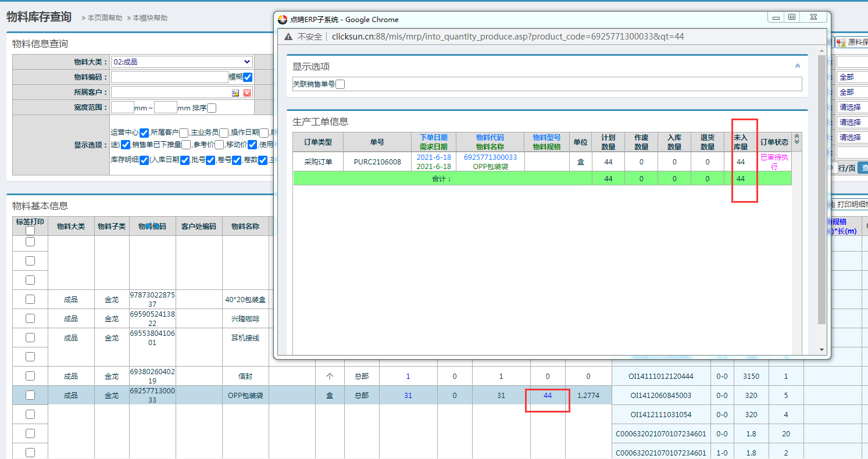Click the 不安全 warning icon in address bar
The height and width of the screenshot is (459, 868).
click(288, 37)
